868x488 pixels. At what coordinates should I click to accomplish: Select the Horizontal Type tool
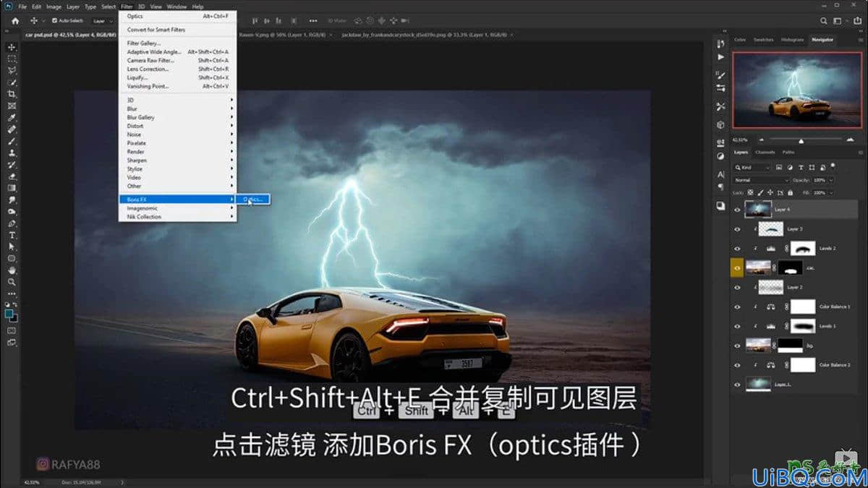tap(12, 235)
